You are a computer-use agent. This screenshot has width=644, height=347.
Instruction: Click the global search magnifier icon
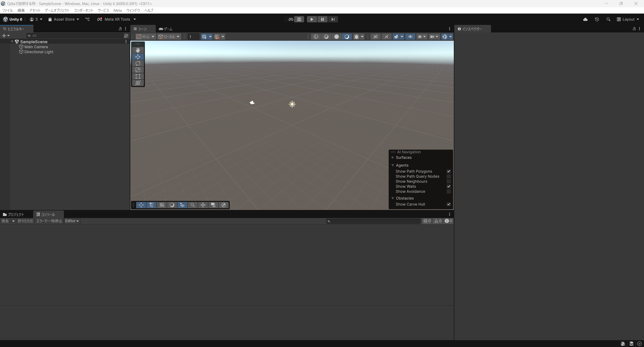click(x=608, y=19)
